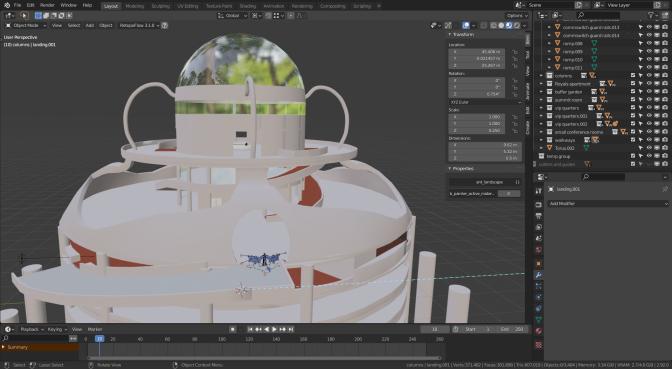Open the viewport Options dropdown
The width and height of the screenshot is (672, 369).
(x=517, y=15)
